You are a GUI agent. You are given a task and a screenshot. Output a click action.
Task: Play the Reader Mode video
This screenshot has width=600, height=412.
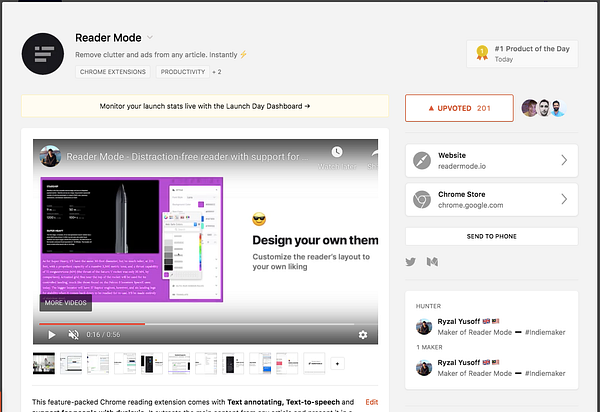[52, 335]
